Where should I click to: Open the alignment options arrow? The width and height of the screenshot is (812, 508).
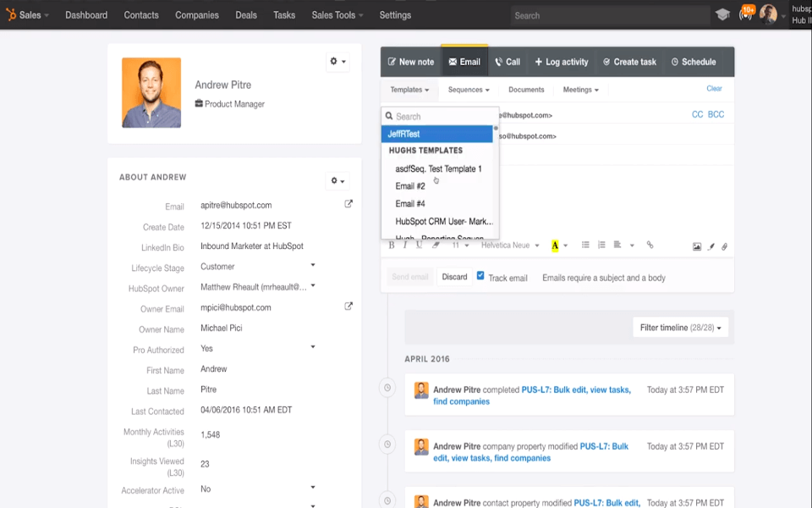tap(632, 246)
